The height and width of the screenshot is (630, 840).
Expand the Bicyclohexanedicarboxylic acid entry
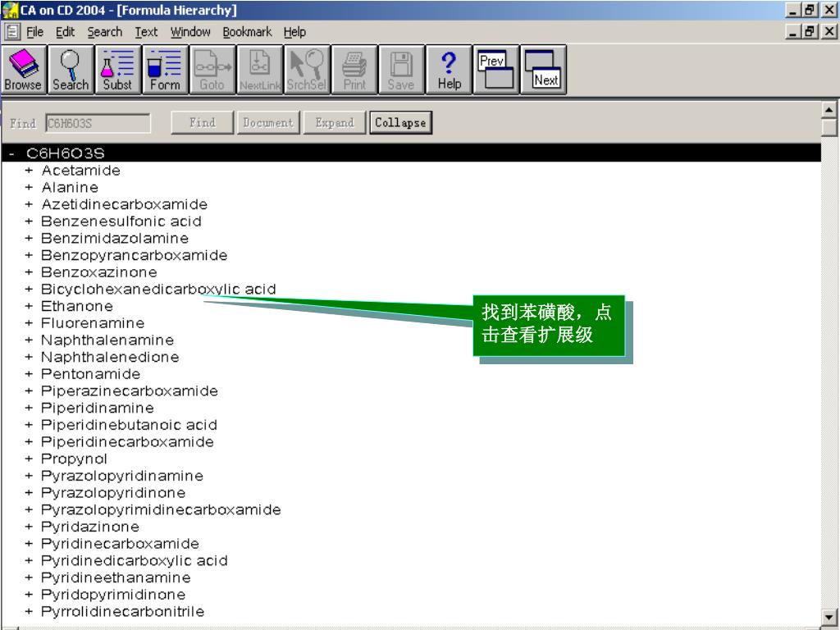click(29, 290)
